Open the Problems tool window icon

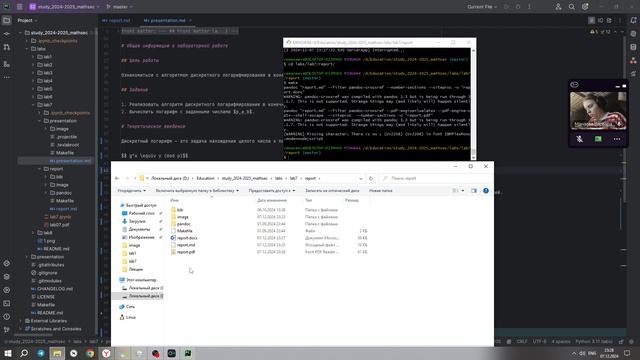click(7, 317)
